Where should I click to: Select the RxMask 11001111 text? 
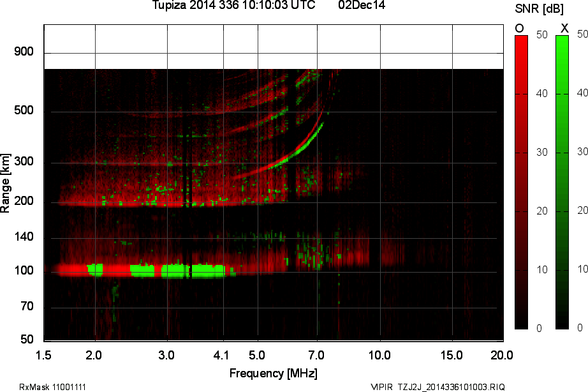pos(53,387)
